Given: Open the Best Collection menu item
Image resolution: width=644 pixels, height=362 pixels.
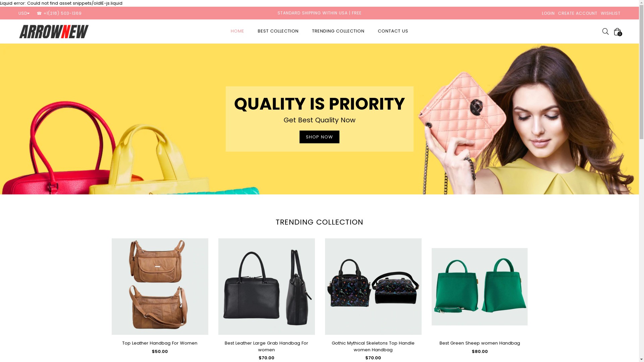Looking at the screenshot, I should (278, 31).
